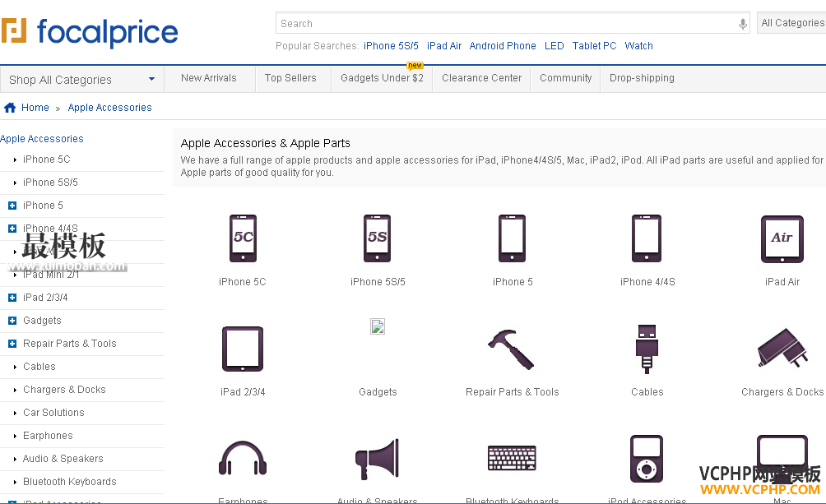The height and width of the screenshot is (504, 826).
Task: Open the headphones Earphones icon
Action: pos(243,459)
